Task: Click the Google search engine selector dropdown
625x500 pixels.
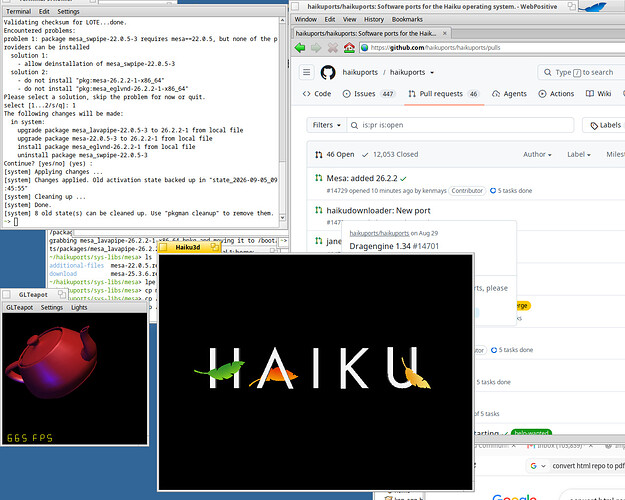Action: point(538,466)
